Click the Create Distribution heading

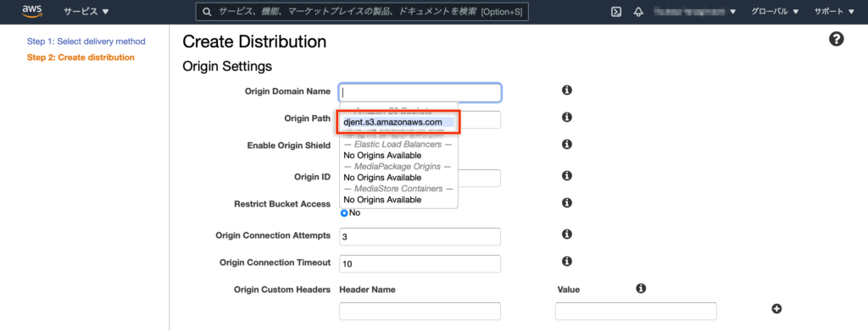[254, 41]
